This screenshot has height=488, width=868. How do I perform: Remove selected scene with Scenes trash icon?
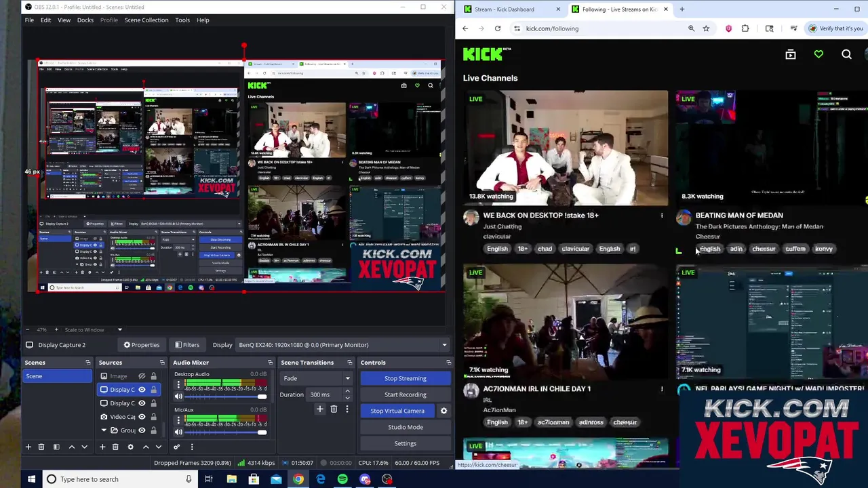click(x=41, y=447)
